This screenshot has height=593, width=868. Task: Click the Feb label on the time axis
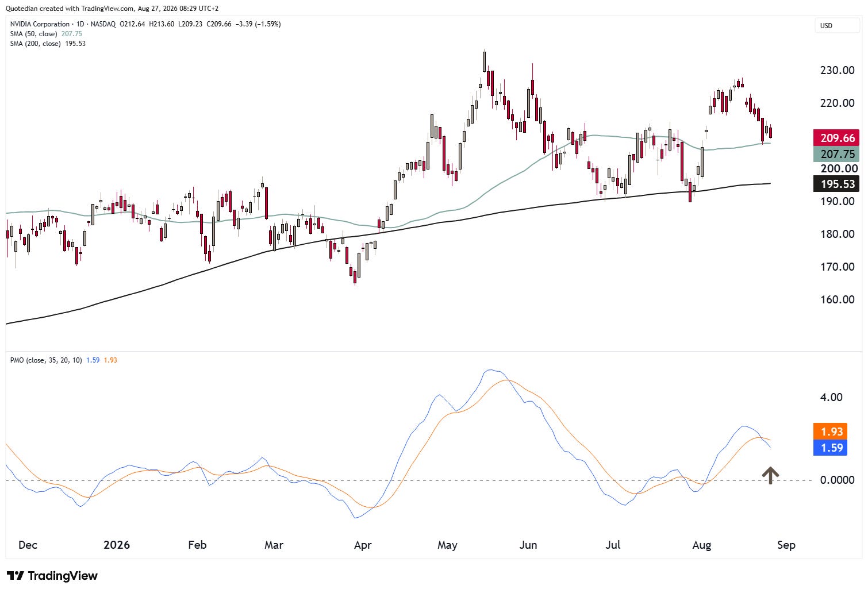[197, 545]
